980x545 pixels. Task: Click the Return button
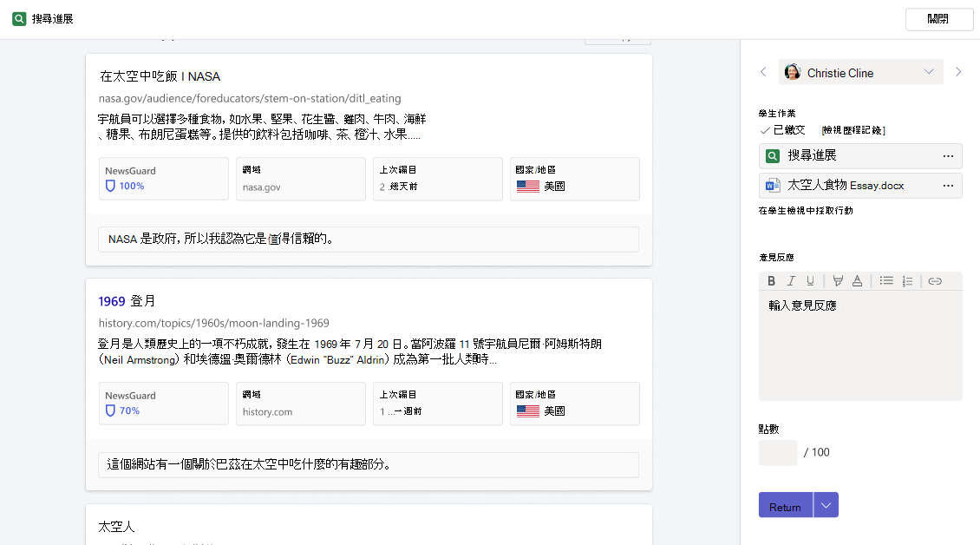coord(786,505)
